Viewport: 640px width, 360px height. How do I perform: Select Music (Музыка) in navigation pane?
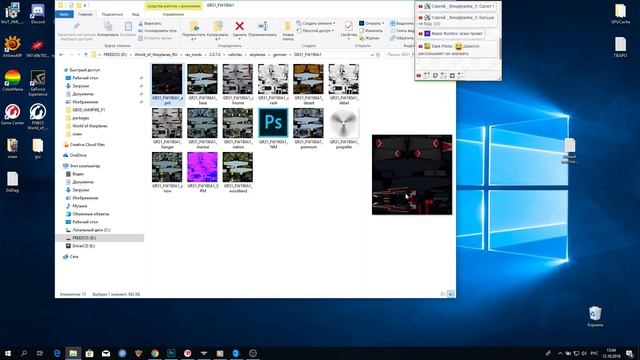pos(76,206)
